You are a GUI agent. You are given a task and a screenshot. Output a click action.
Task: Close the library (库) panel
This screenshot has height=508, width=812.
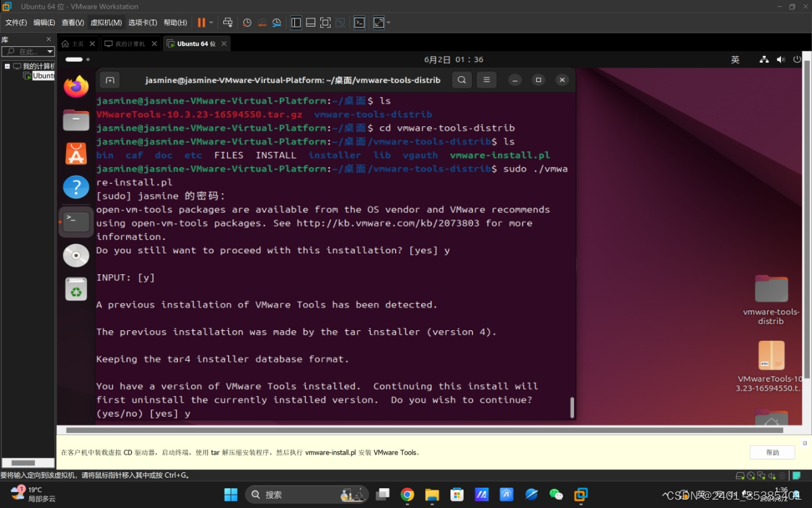49,39
